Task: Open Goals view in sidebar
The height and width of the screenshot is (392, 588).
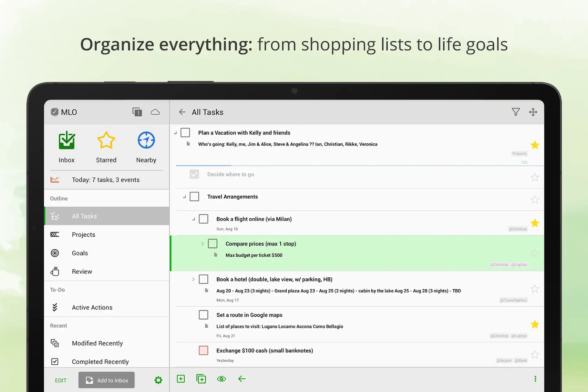Action: pyautogui.click(x=107, y=253)
